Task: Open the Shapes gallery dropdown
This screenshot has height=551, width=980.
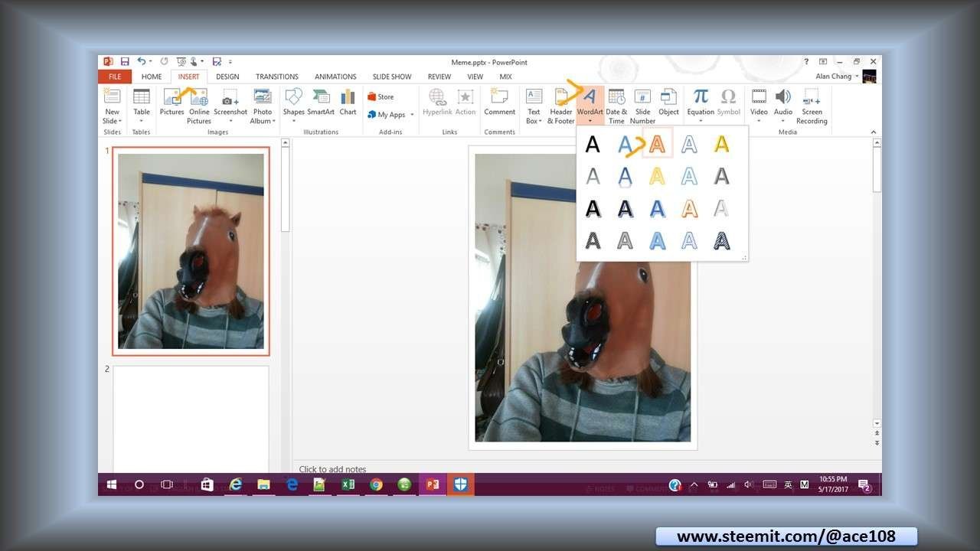Action: tap(293, 121)
